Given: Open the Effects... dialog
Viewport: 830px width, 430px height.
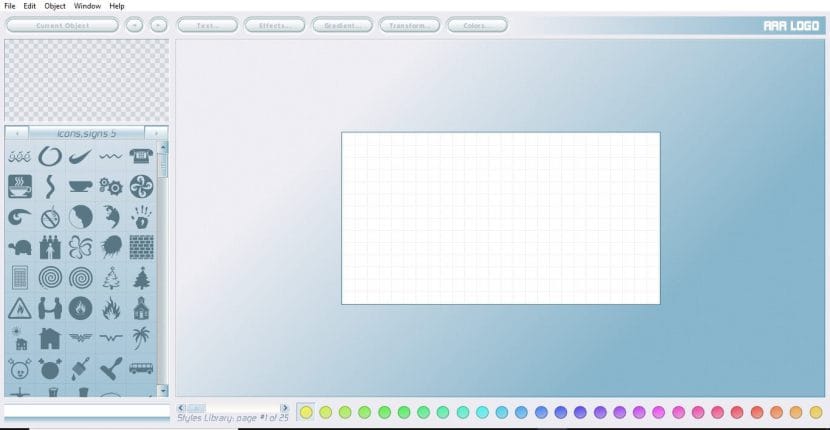Looking at the screenshot, I should [274, 25].
